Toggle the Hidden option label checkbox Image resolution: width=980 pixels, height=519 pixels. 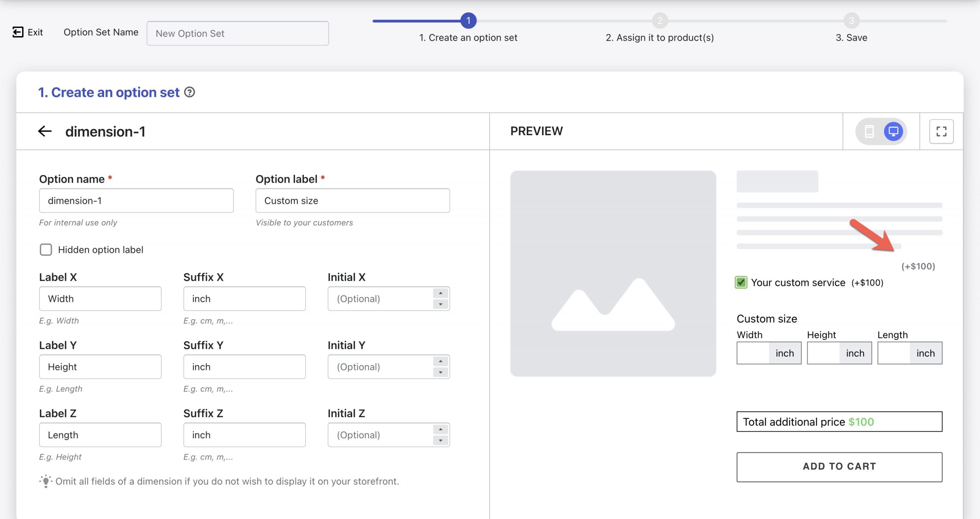click(46, 249)
